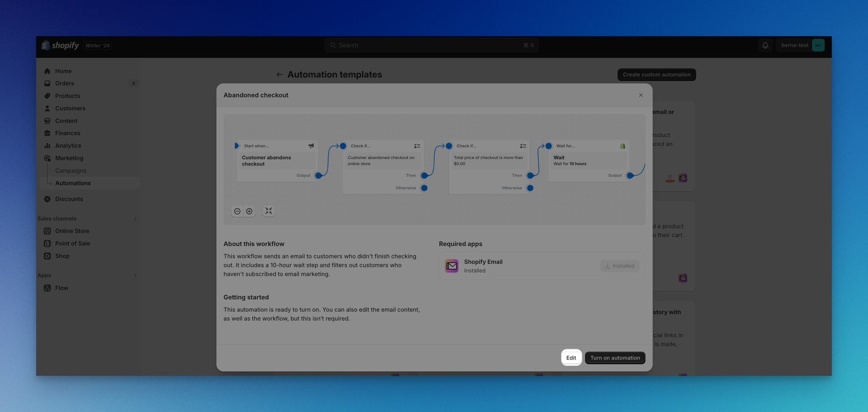Click the Products tag icon
868x412 pixels.
pyautogui.click(x=47, y=96)
